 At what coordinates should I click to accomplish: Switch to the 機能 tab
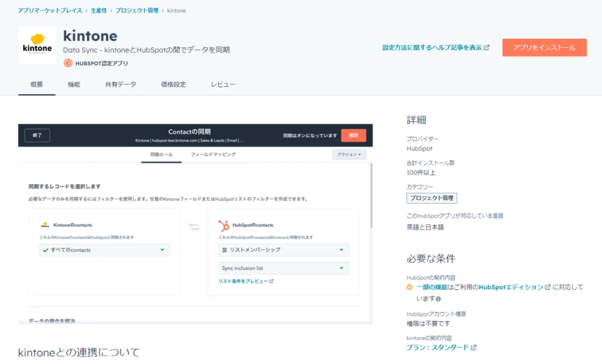click(73, 85)
